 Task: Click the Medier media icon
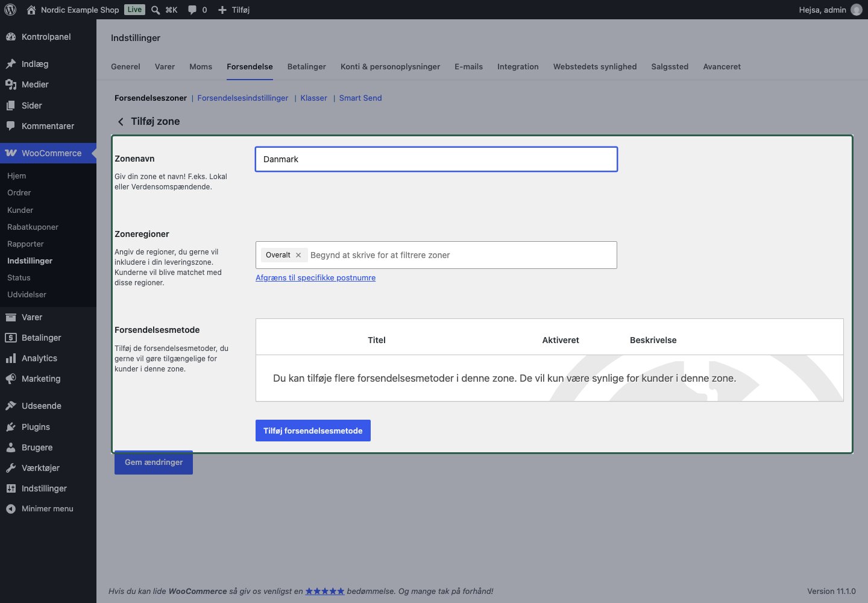click(x=11, y=84)
